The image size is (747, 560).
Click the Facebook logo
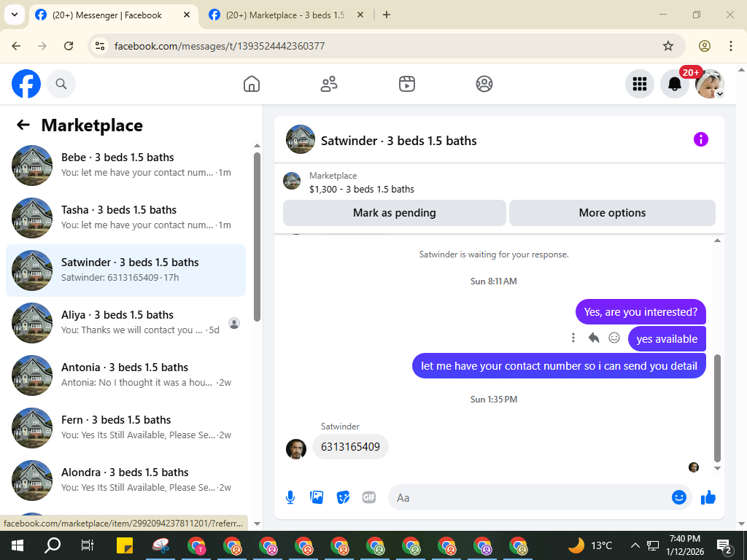[x=26, y=84]
